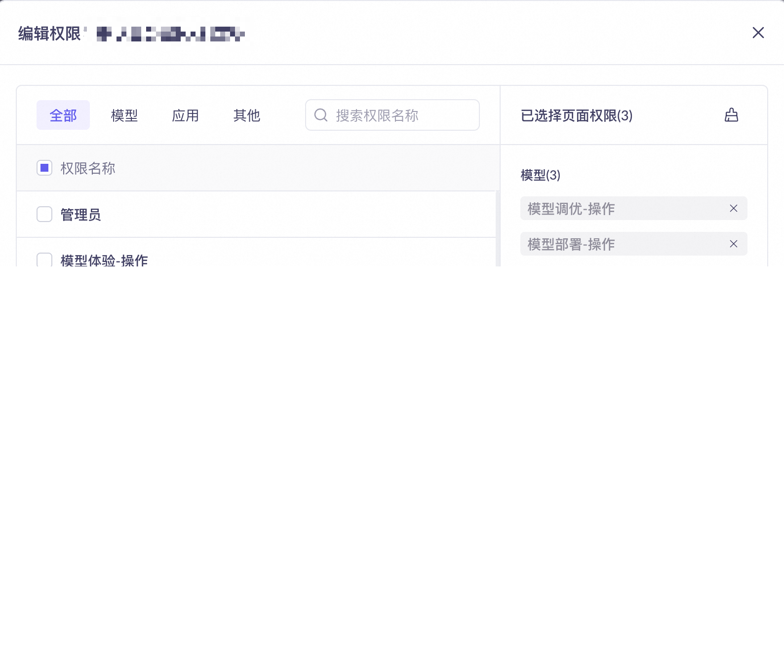
Task: Click the 已选择页面权限(3) heading
Action: (x=577, y=115)
